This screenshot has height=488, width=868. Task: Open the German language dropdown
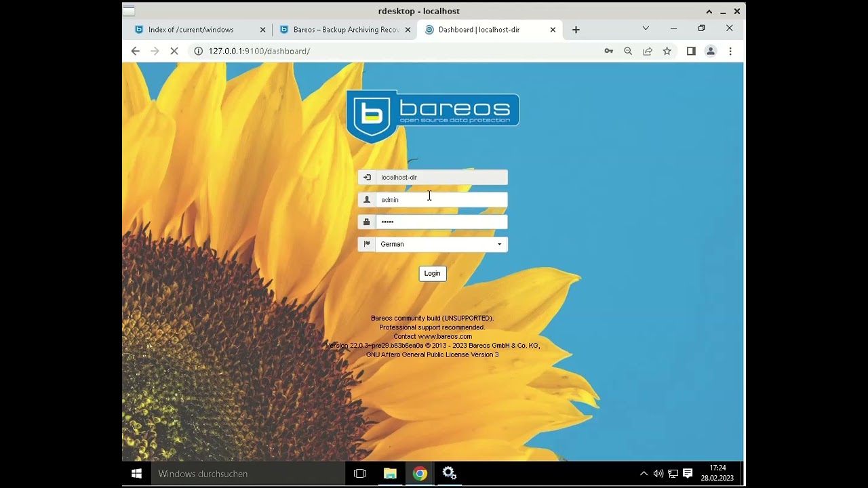441,244
